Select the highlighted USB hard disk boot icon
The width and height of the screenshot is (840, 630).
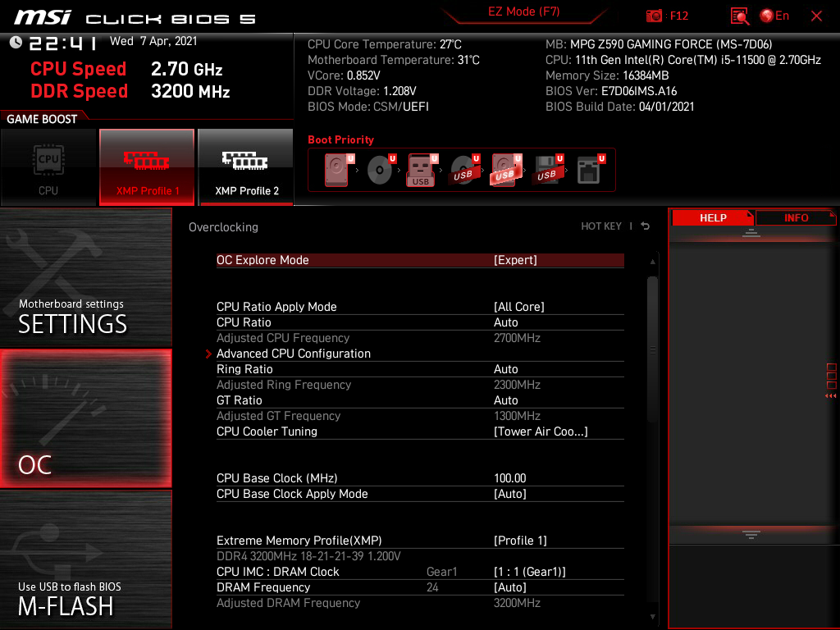[x=505, y=170]
